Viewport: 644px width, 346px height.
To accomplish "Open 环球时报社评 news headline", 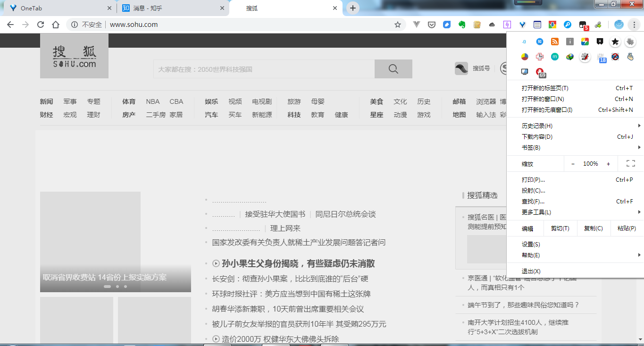I will (291, 294).
